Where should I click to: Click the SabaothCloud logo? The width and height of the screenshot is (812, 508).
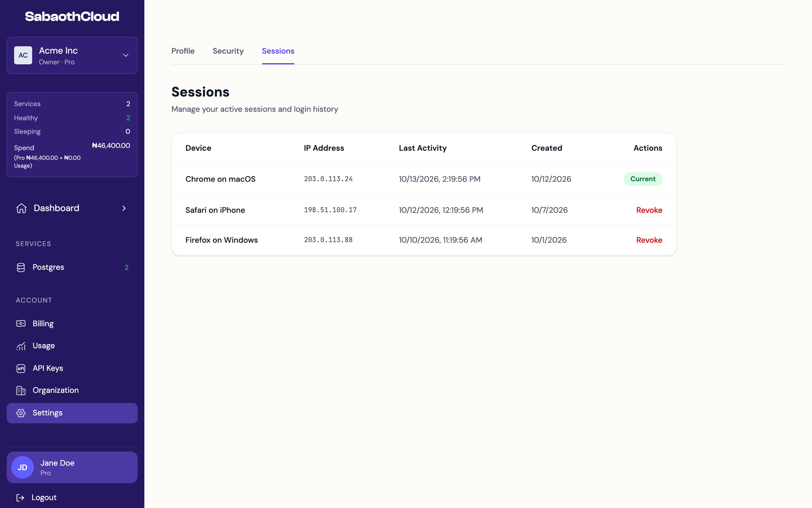coord(72,16)
